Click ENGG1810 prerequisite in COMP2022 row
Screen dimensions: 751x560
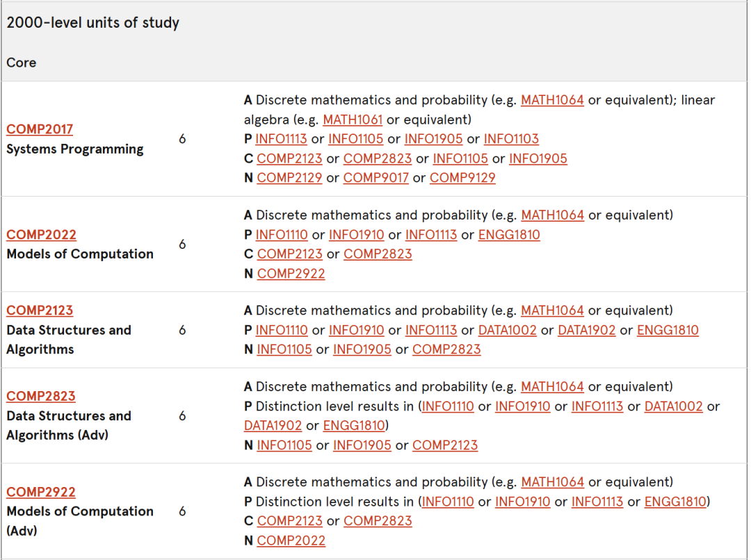click(509, 235)
